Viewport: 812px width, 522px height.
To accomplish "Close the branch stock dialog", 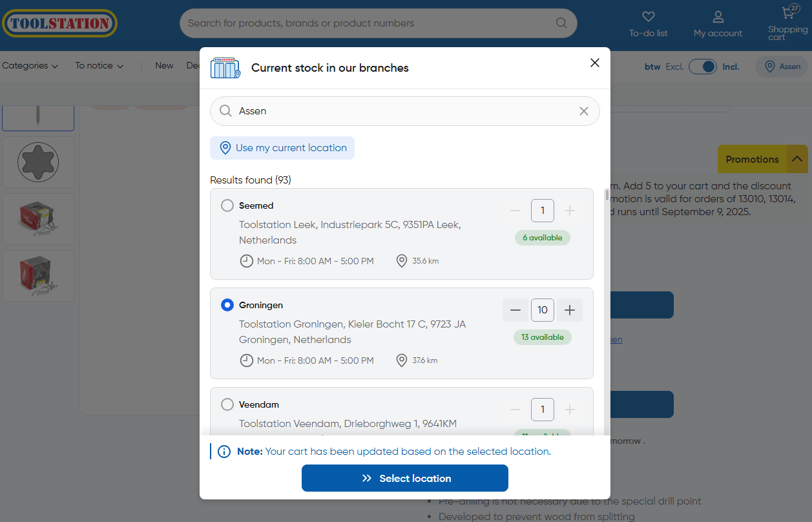I will (x=595, y=63).
